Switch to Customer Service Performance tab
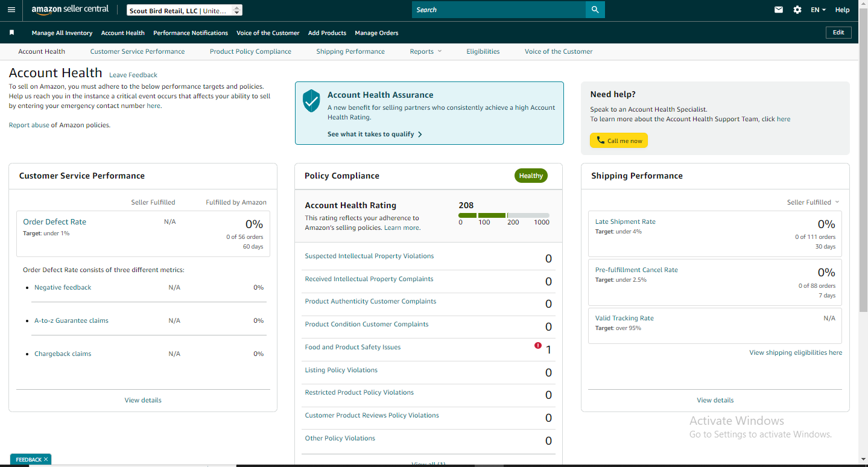868x467 pixels. (x=138, y=51)
